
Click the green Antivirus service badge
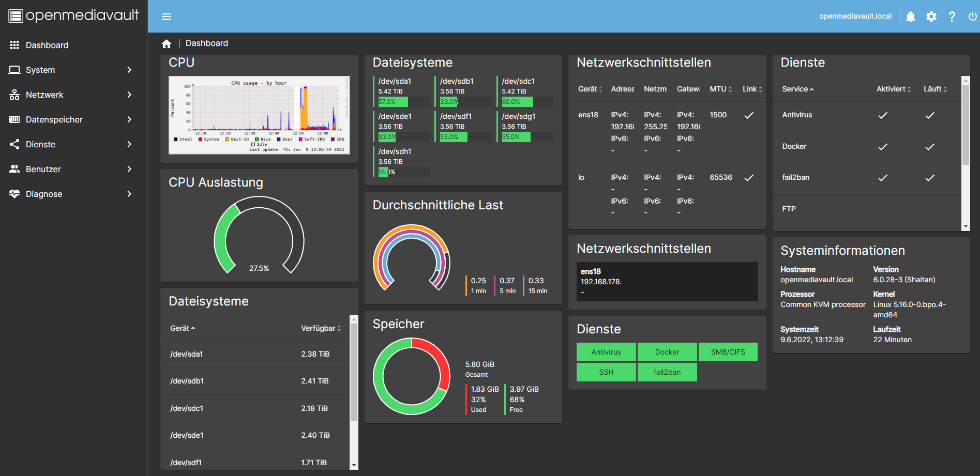606,352
